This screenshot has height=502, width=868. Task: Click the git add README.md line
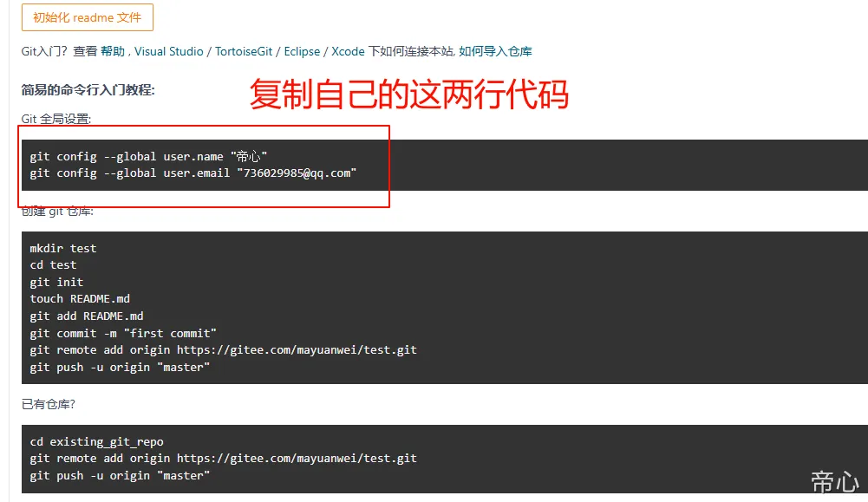coord(87,316)
